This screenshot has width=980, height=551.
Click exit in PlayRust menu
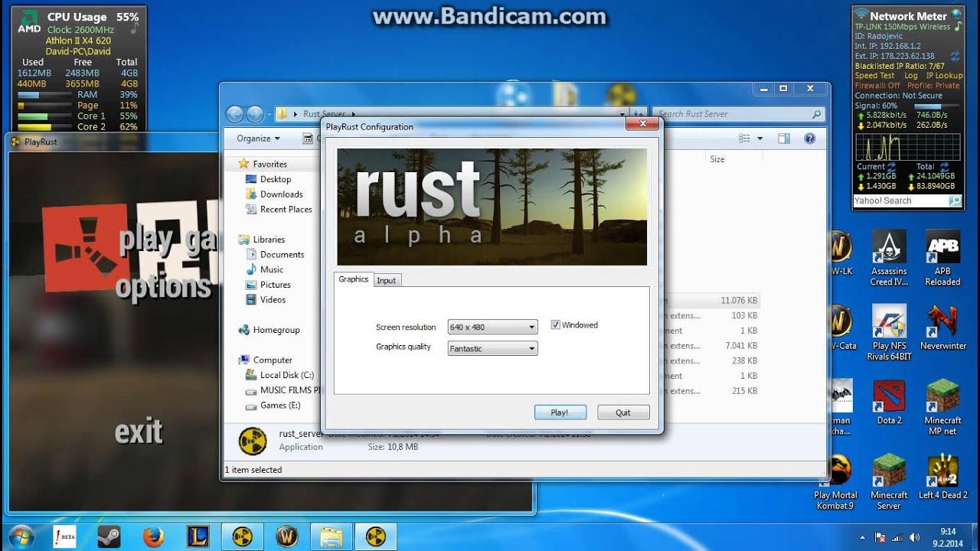point(139,432)
